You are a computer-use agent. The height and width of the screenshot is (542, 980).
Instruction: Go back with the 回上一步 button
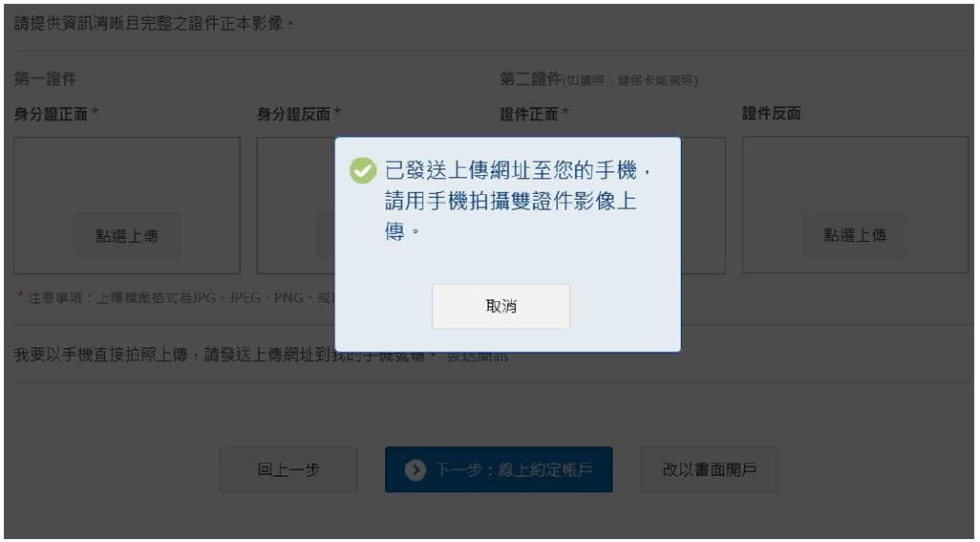288,469
